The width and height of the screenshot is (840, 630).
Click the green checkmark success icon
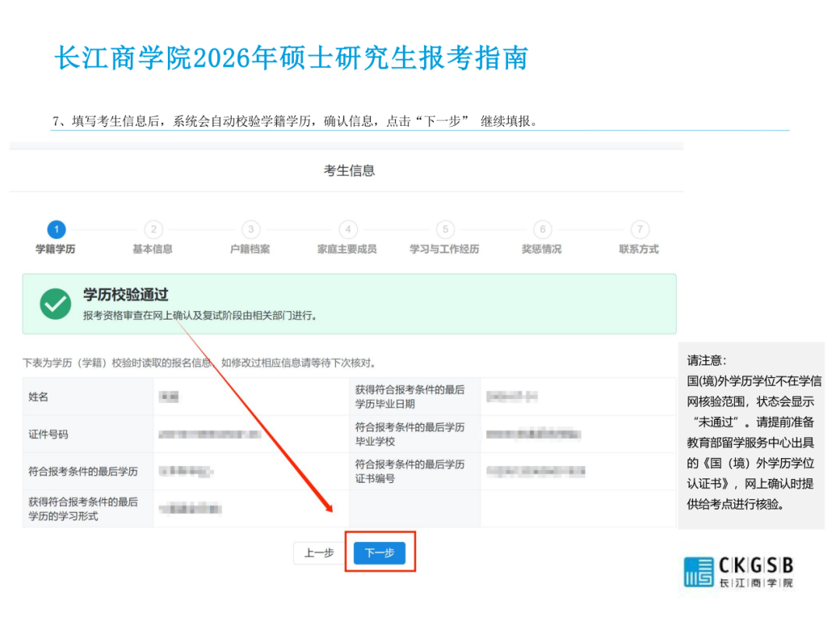pyautogui.click(x=56, y=304)
